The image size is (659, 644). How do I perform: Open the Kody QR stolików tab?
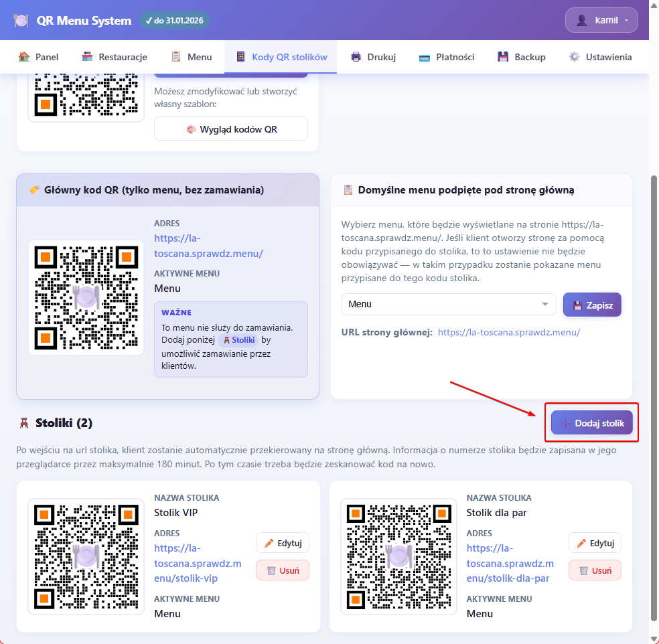tap(281, 57)
